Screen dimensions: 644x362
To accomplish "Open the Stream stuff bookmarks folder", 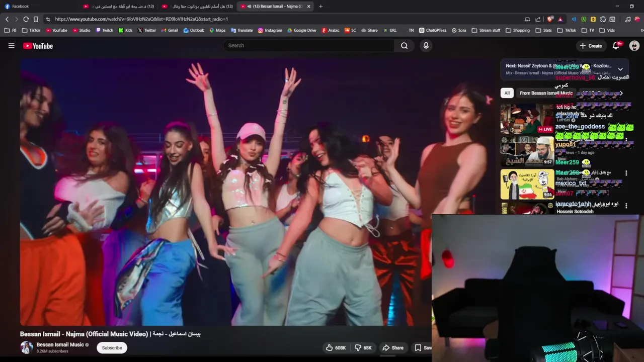I will click(486, 30).
